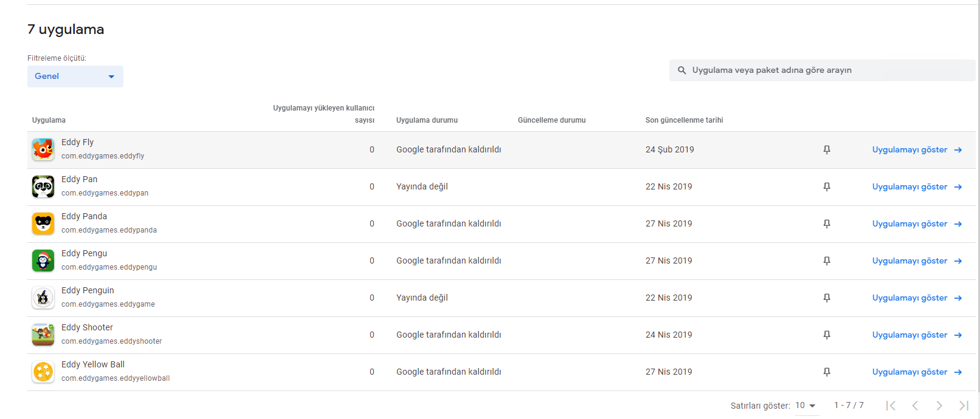The height and width of the screenshot is (419, 980).
Task: Select the Eddy Pan app name
Action: (79, 179)
